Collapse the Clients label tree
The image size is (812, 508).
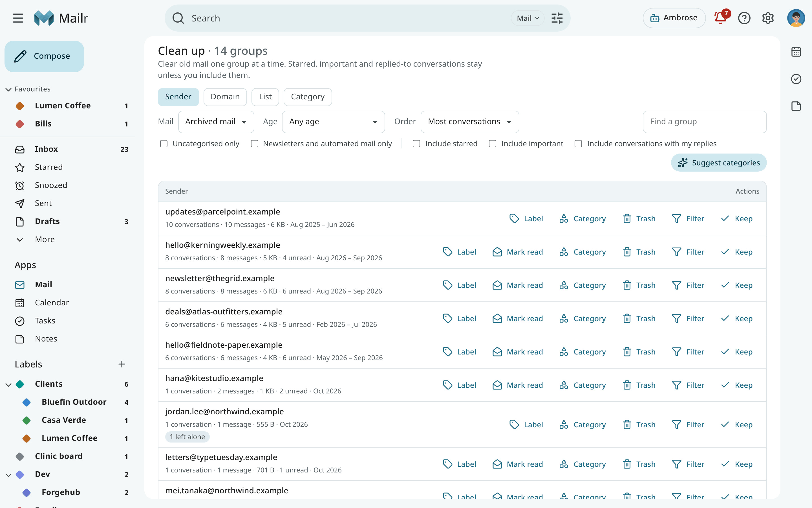tap(8, 384)
